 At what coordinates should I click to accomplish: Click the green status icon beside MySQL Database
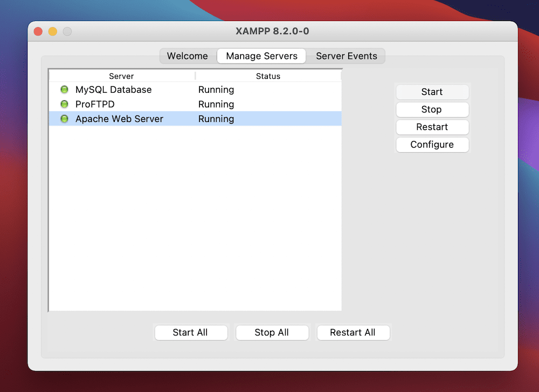pos(64,90)
